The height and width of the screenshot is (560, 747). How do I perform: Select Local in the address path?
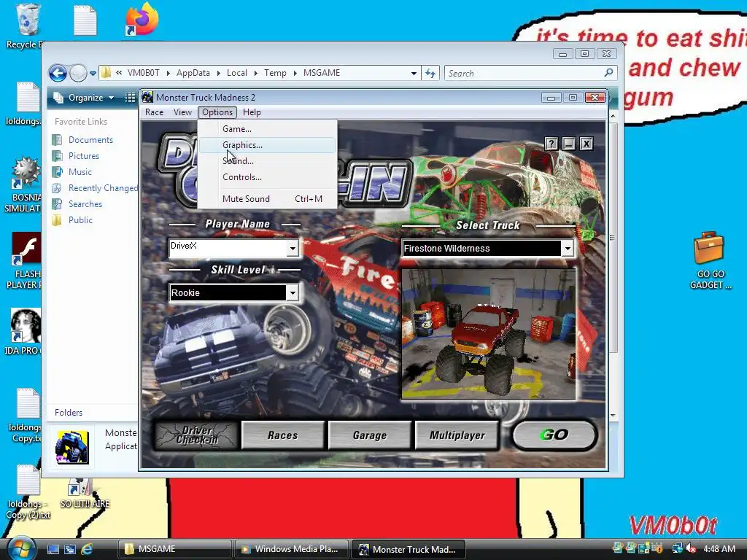tap(237, 73)
